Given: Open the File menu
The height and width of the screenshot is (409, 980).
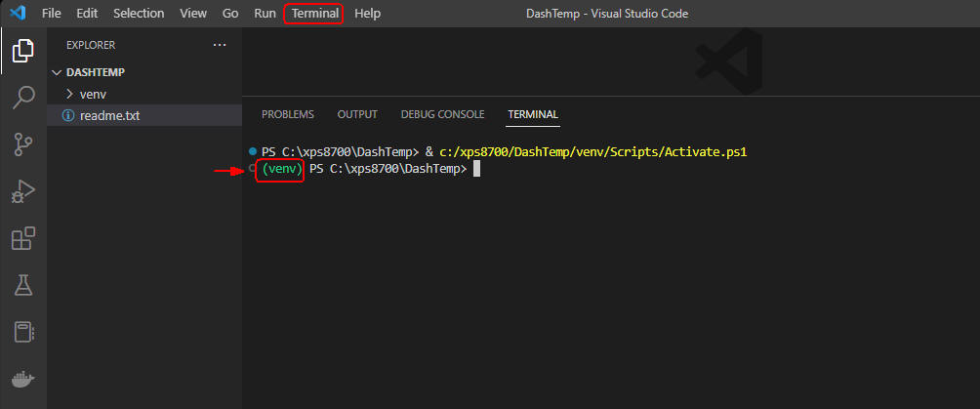Looking at the screenshot, I should coord(52,13).
